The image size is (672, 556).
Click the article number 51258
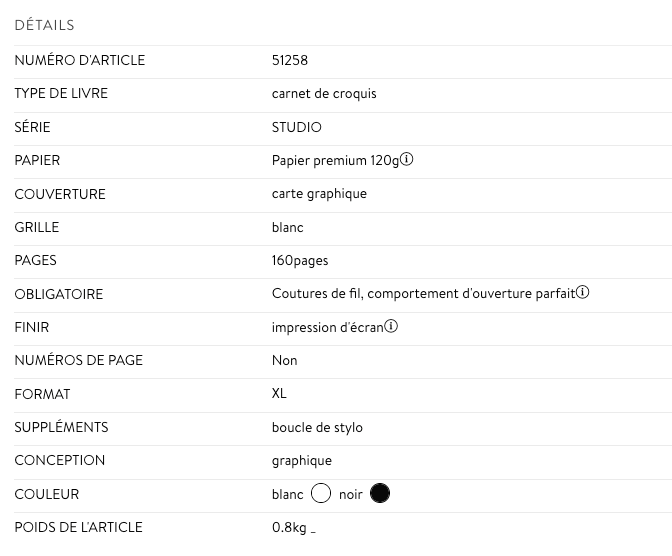290,60
